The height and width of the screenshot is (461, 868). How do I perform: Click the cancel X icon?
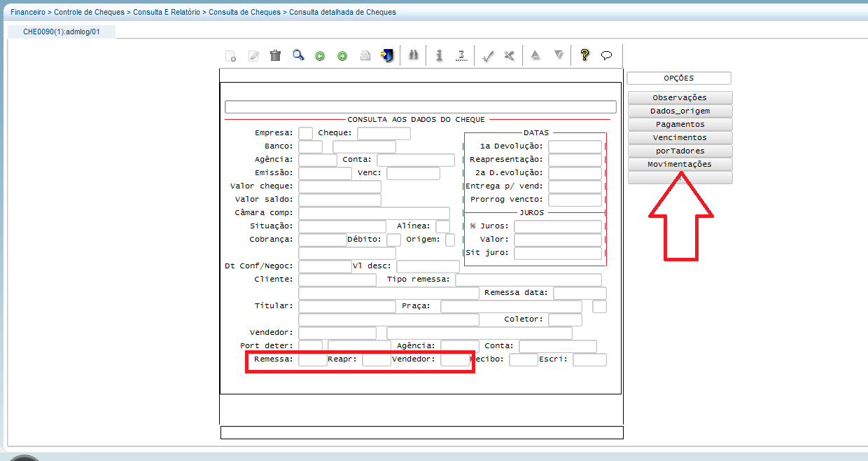click(510, 56)
